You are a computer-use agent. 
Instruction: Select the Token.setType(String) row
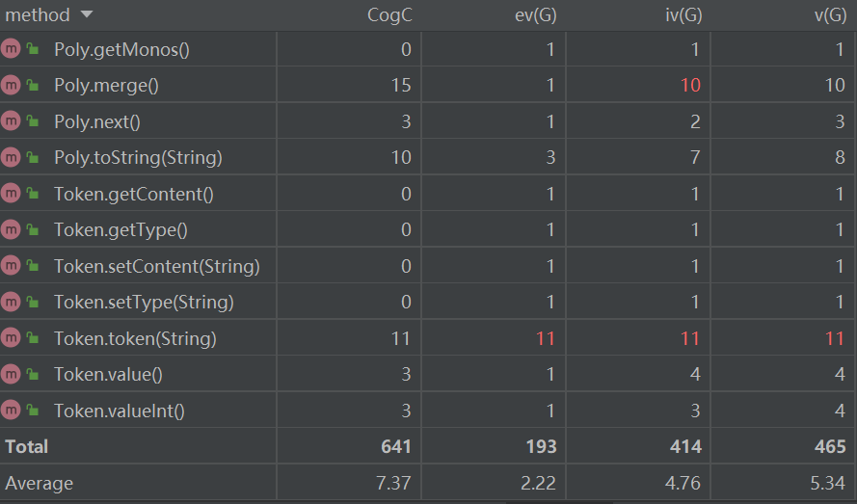coord(144,302)
